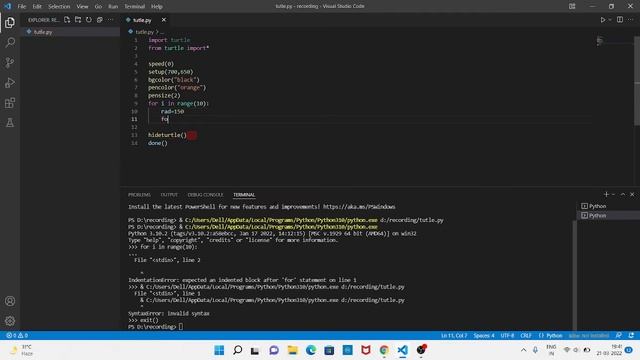Viewport: 640px width, 360px height.
Task: Click the editor vertical scrollbar
Action: 637,81
